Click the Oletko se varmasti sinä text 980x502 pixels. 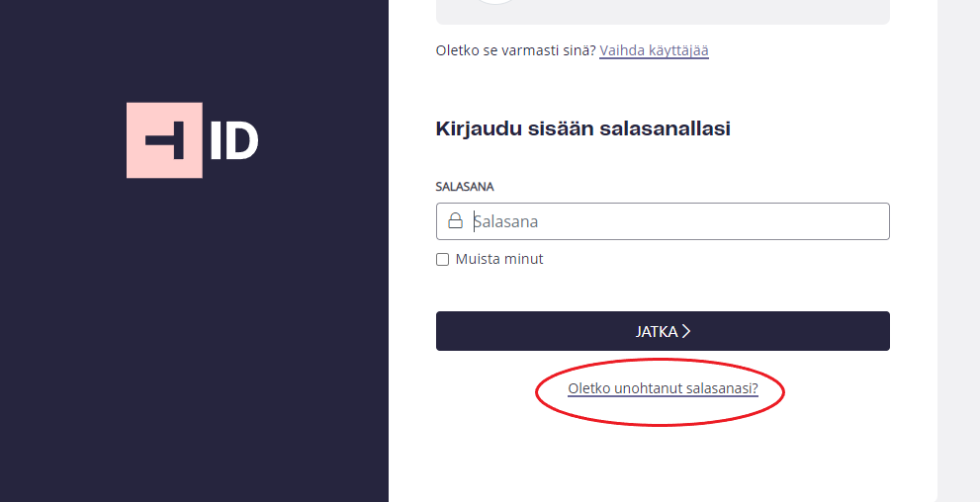(x=515, y=50)
